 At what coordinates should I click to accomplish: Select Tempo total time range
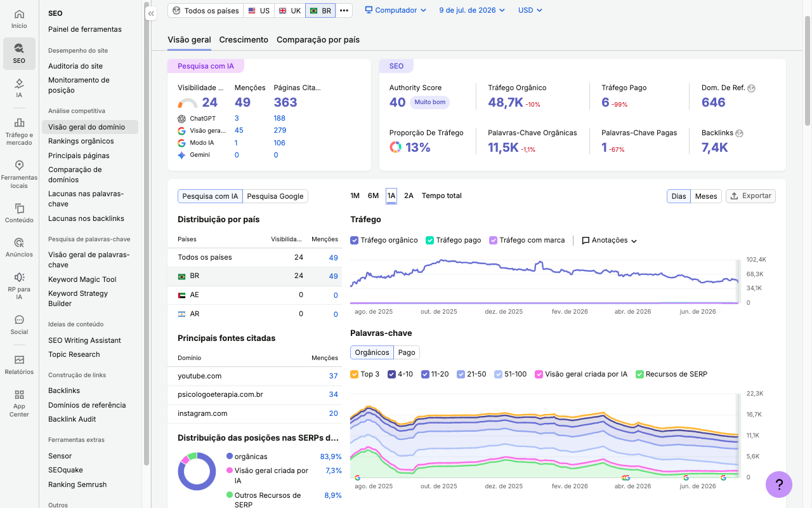(x=442, y=196)
